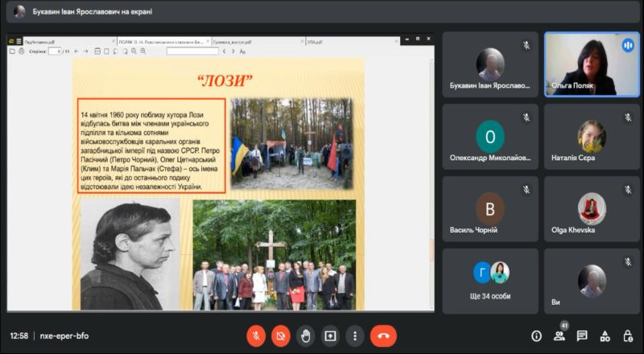The width and height of the screenshot is (644, 354).
Task: Click muted mic icon on Василь Чорній tile
Action: [x=526, y=190]
